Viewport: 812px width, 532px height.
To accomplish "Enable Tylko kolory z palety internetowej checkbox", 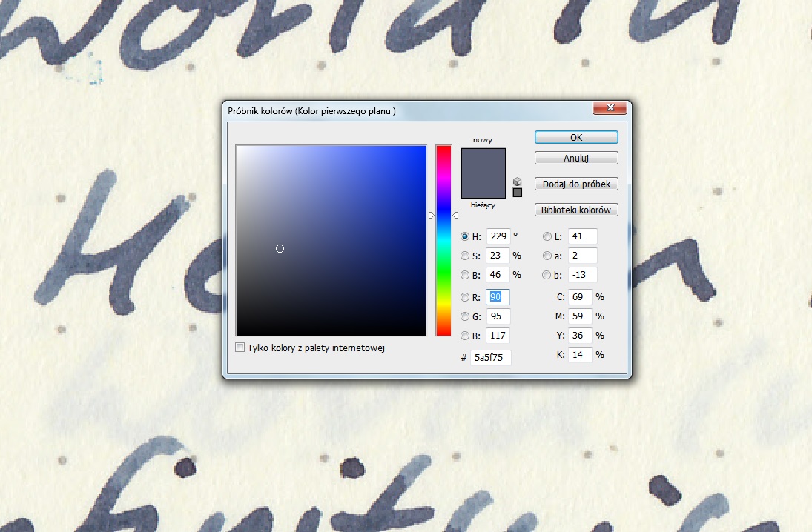I will tap(240, 348).
